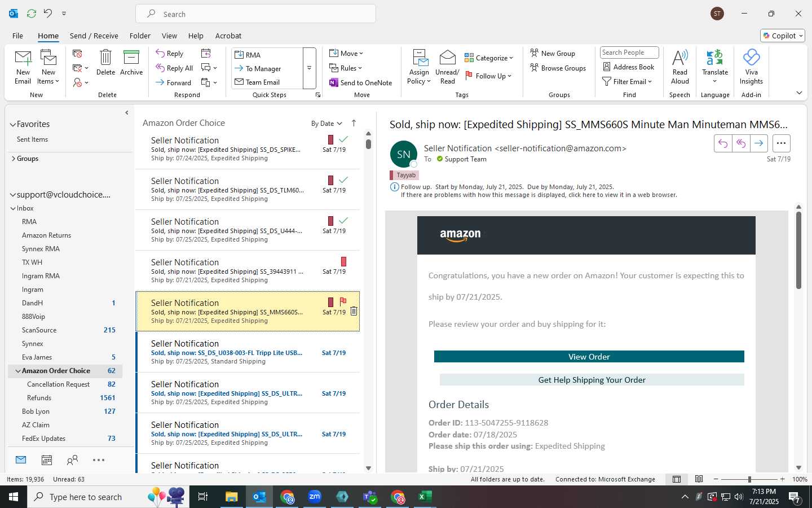Click Send to OneNote
The width and height of the screenshot is (812, 508).
pos(361,82)
